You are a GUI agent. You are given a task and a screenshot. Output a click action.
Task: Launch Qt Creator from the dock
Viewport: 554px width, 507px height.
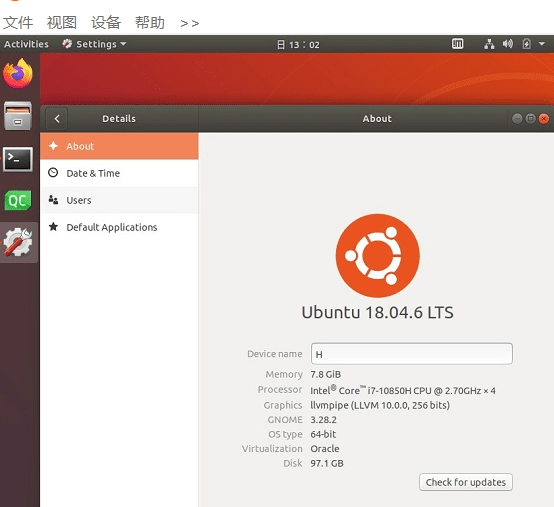(x=18, y=200)
